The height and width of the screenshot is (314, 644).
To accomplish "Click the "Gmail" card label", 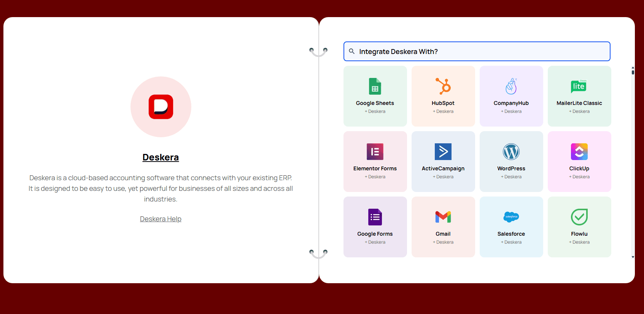I will coord(443,234).
